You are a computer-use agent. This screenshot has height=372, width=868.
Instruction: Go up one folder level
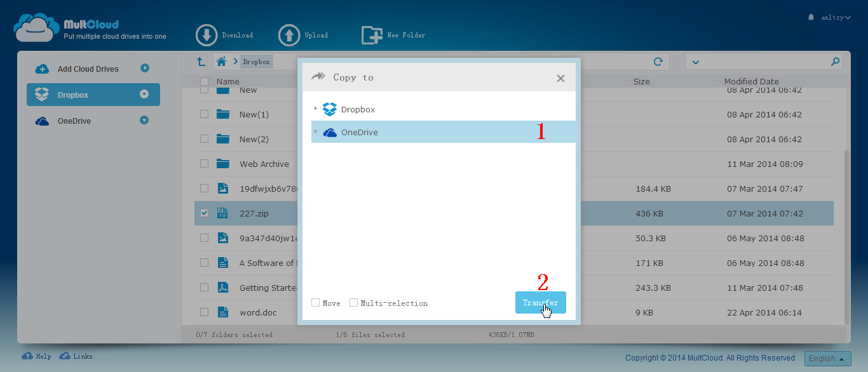tap(201, 62)
